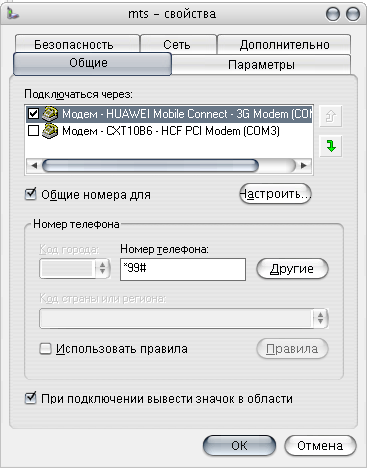
Task: Select the HUAWEI Mobile Connect modem icon
Action: point(50,114)
